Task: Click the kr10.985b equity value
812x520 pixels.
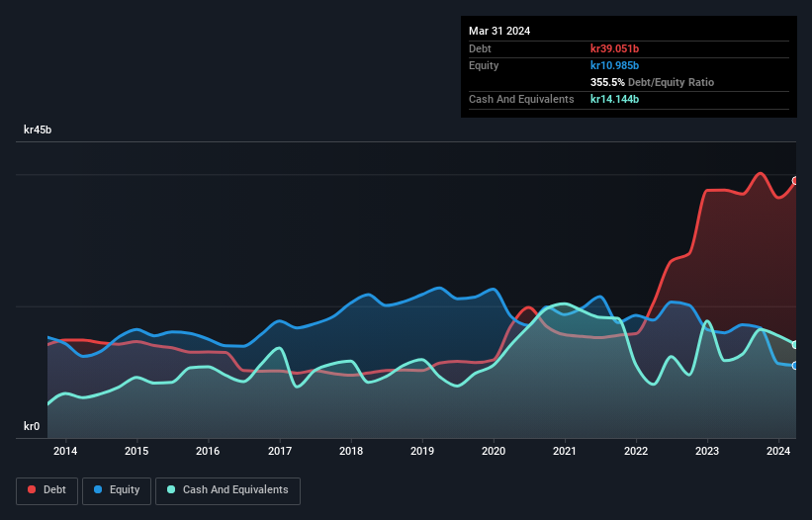Action: [615, 65]
